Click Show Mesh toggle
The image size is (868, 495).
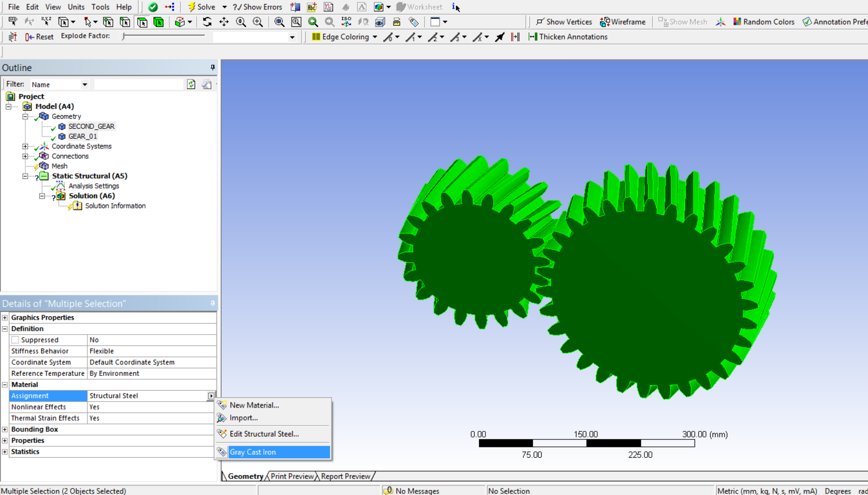point(683,22)
